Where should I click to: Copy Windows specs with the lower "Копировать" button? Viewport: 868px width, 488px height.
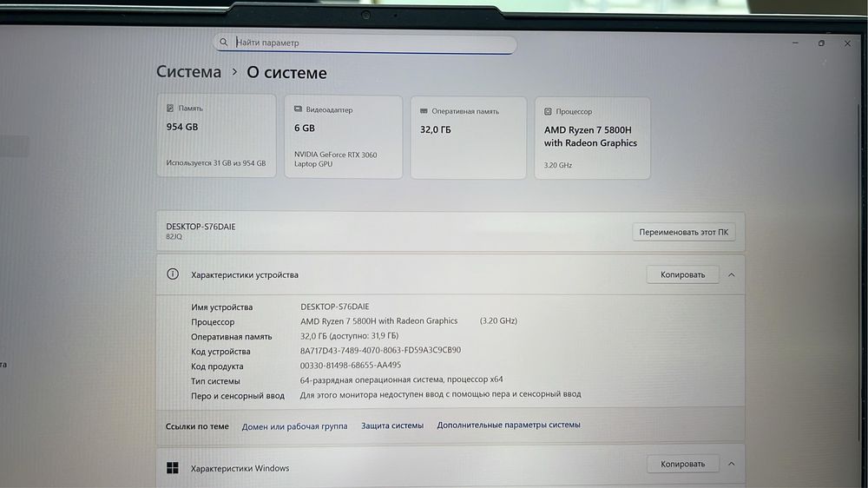pos(682,464)
